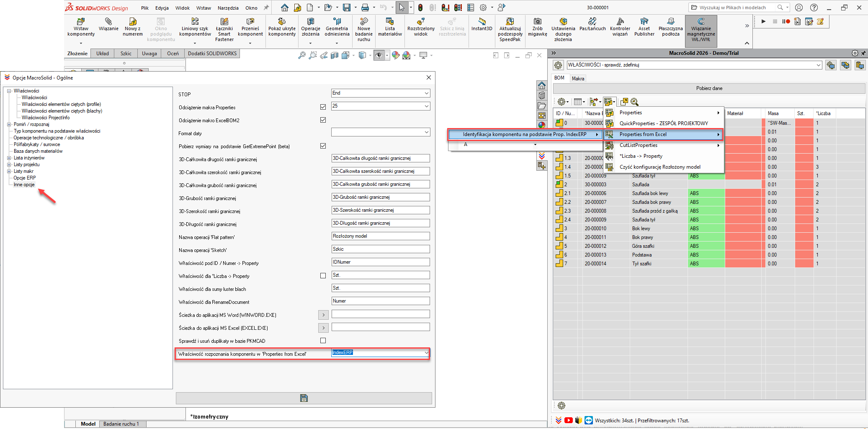Image resolution: width=868 pixels, height=429 pixels.
Task: Switch to the Makra tab
Action: click(578, 78)
